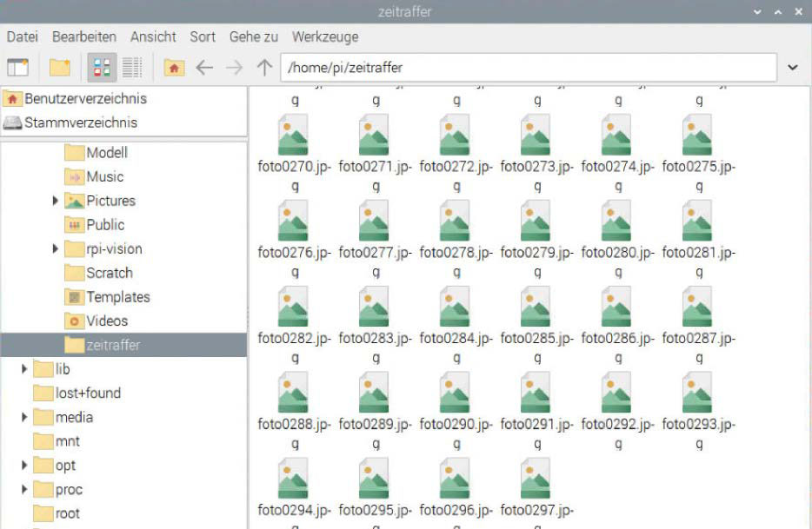Click the create new folder toolbar icon
This screenshot has height=529, width=812.
point(59,68)
